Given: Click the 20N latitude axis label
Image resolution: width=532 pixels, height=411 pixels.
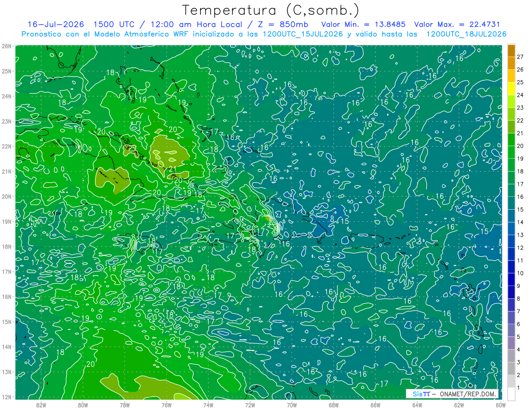Looking at the screenshot, I should pyautogui.click(x=7, y=196).
